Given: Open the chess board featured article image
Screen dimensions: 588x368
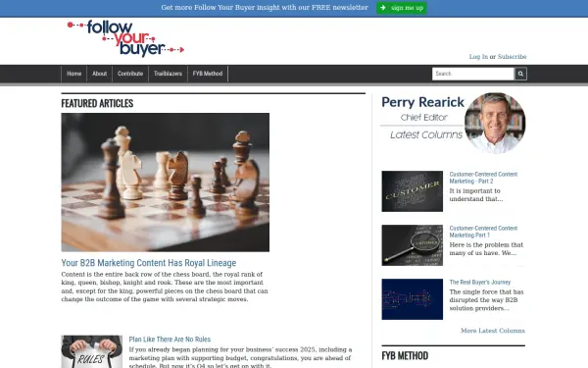Looking at the screenshot, I should pyautogui.click(x=166, y=183).
